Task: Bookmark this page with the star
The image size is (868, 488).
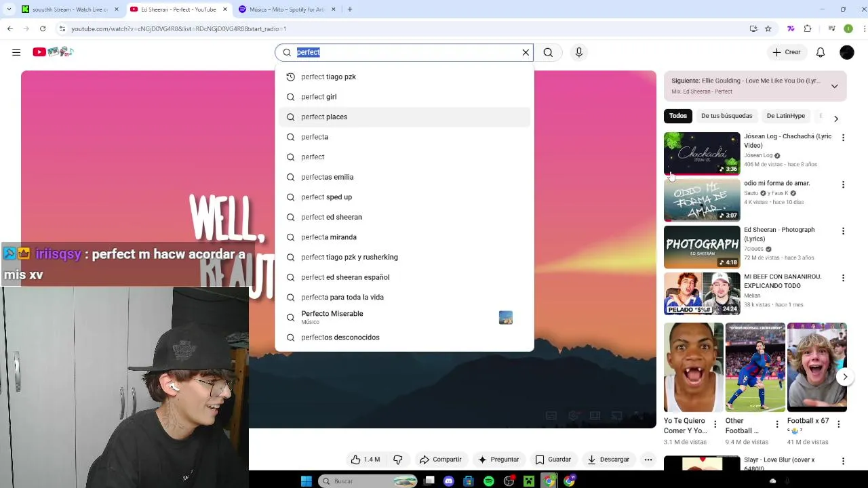Action: pos(768,28)
